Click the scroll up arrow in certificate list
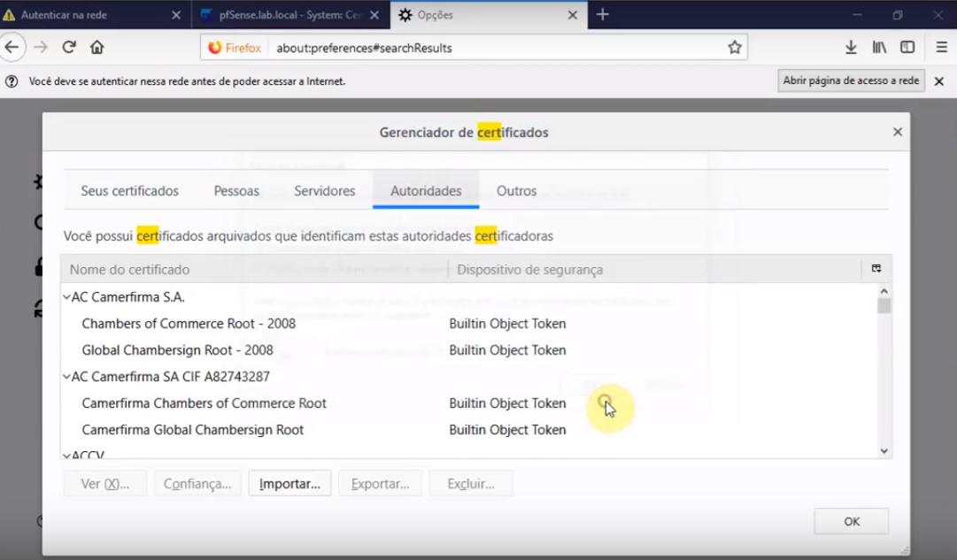The height and width of the screenshot is (560, 957). point(884,291)
